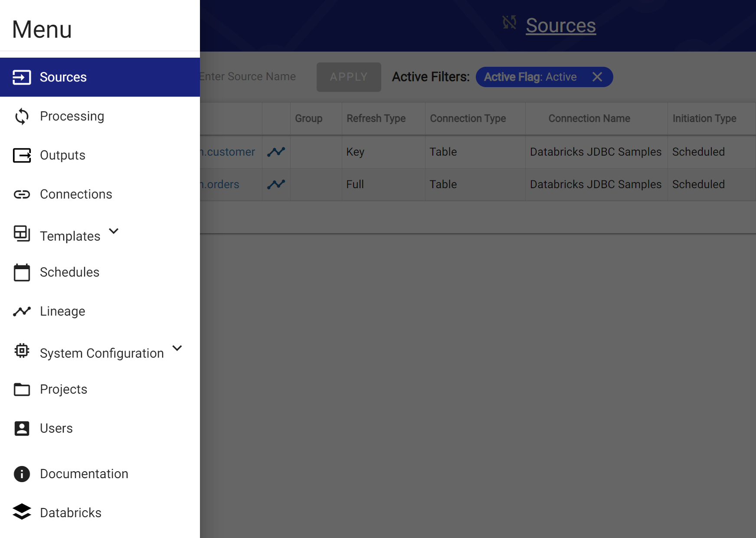Select the Connections link icon
Screen dimensions: 756x538
coord(22,194)
